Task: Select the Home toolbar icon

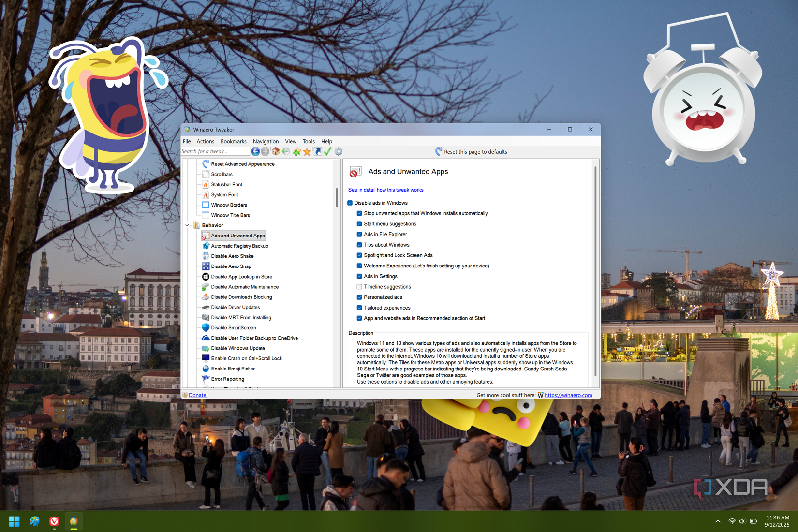Action: click(276, 151)
